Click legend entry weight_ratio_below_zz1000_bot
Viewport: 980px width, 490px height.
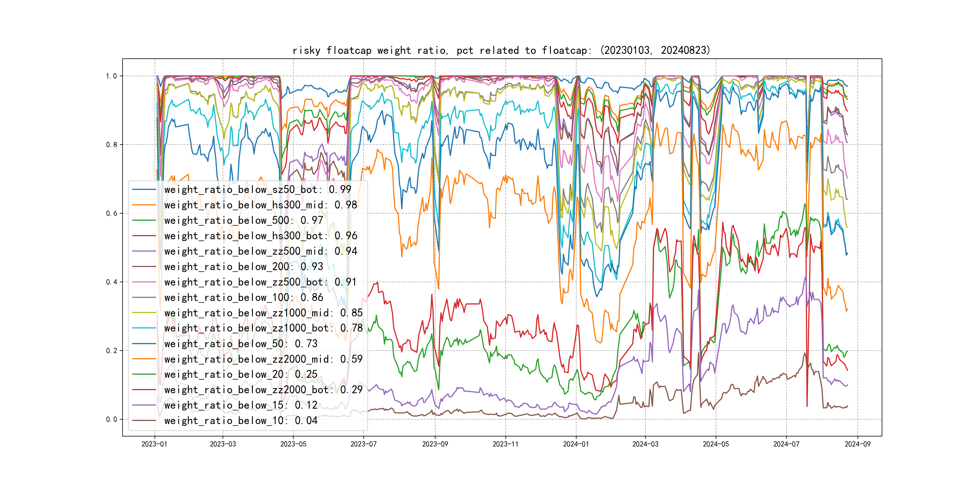263,328
